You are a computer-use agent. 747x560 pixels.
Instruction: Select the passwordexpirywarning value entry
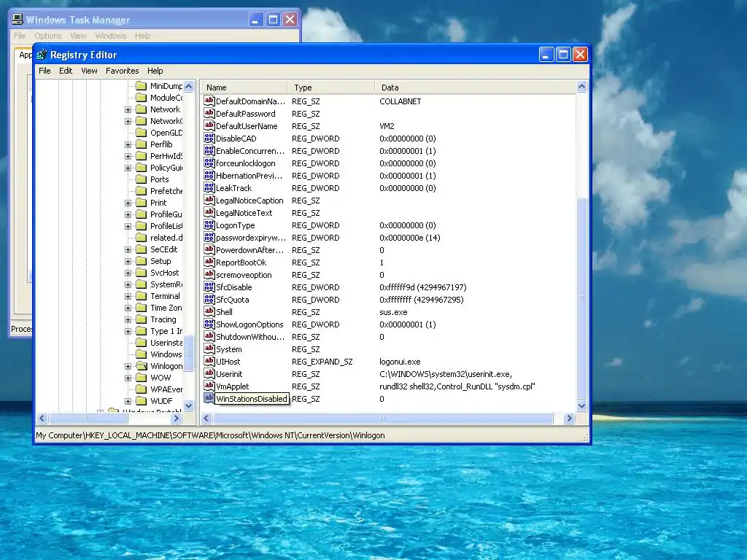(251, 237)
